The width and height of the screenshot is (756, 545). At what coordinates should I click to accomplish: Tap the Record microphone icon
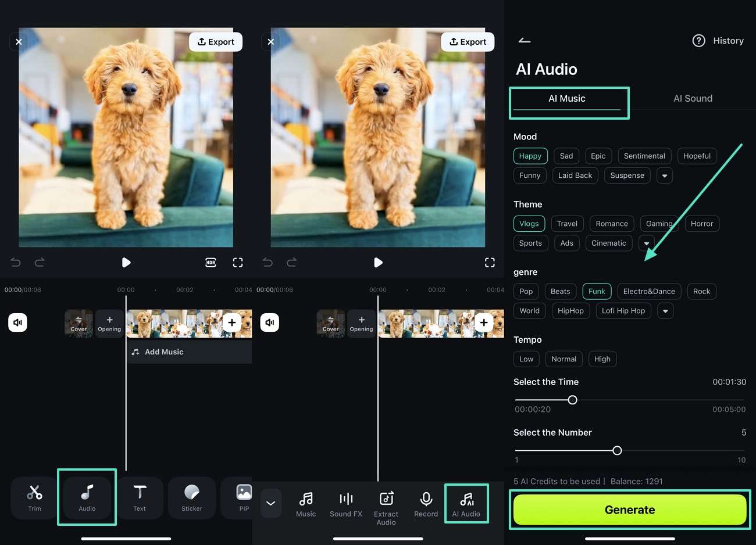[x=426, y=504]
